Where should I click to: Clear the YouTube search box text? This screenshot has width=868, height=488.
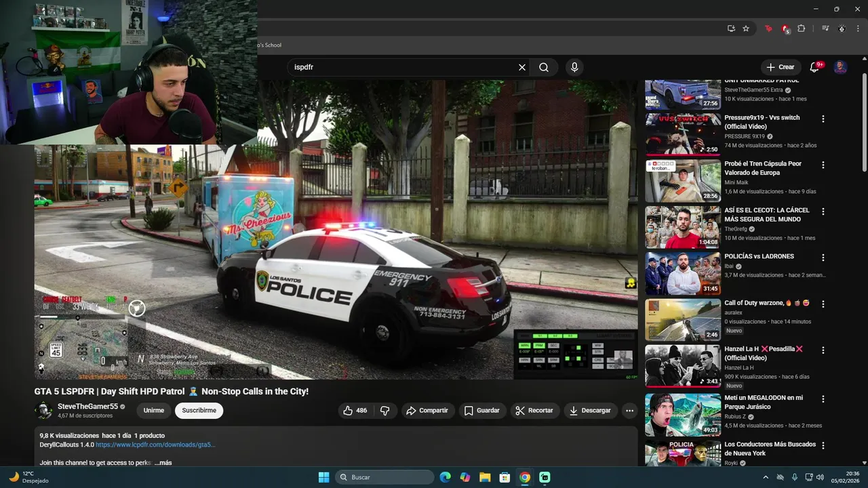click(x=522, y=67)
